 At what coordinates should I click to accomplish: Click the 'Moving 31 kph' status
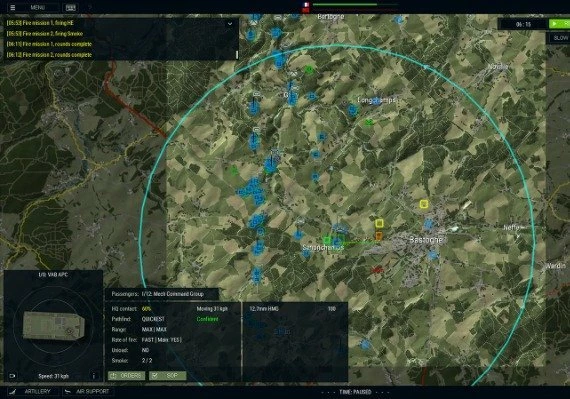tap(212, 309)
